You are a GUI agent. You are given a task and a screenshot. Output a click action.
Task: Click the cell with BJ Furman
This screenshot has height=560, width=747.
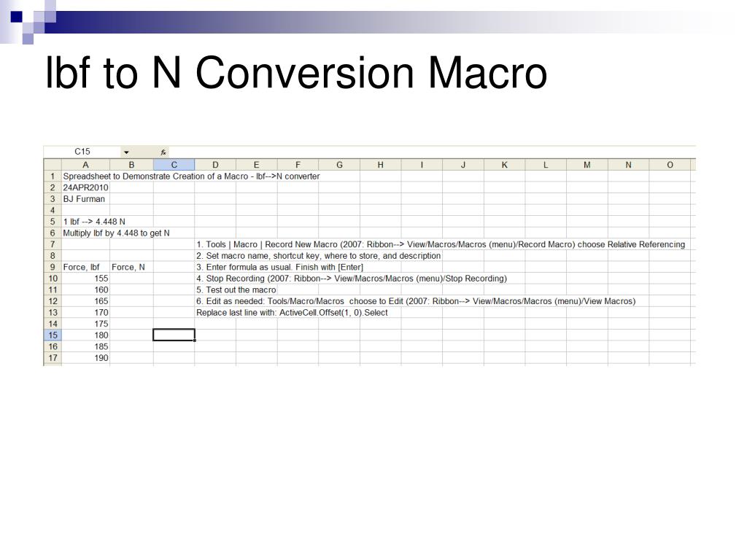coord(86,199)
